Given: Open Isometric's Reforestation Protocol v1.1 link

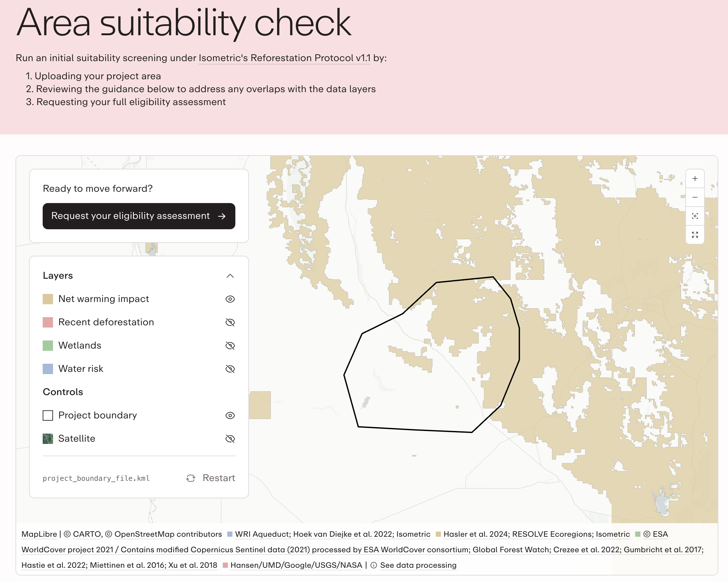Looking at the screenshot, I should pos(284,58).
